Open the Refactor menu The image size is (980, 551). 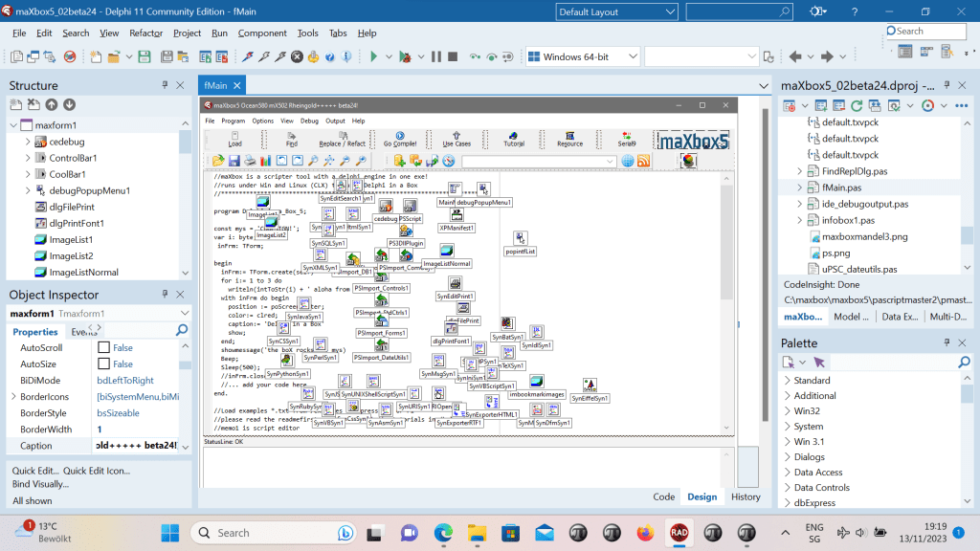coord(145,33)
